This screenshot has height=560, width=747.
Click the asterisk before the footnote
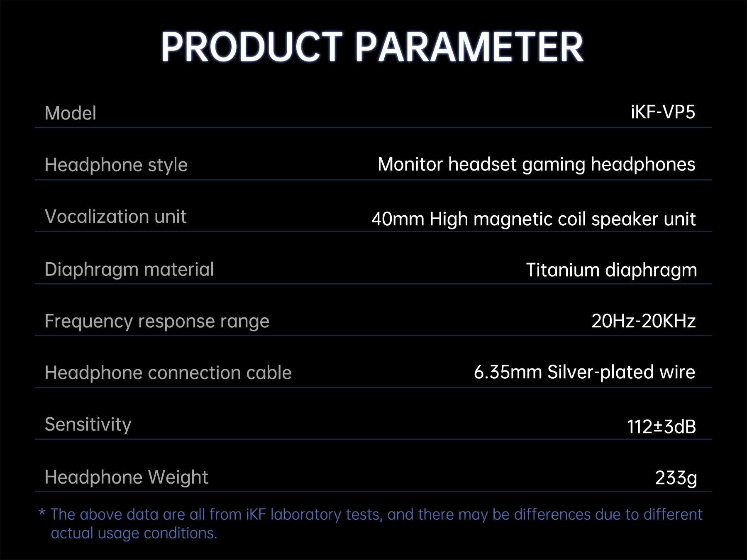click(x=42, y=513)
